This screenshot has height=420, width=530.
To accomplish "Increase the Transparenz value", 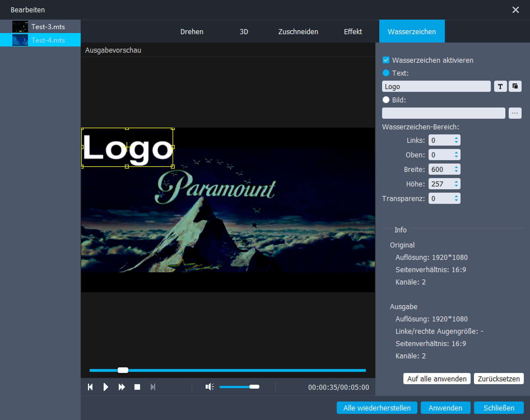I will [456, 196].
